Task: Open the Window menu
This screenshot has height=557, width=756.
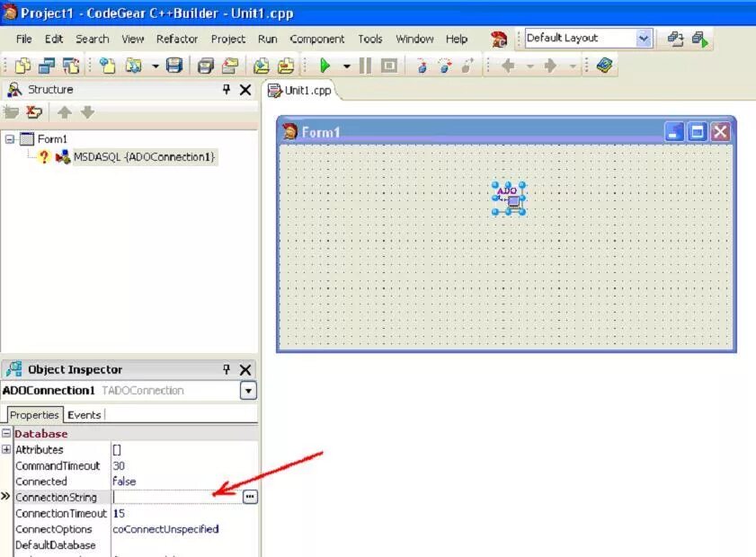Action: point(414,39)
